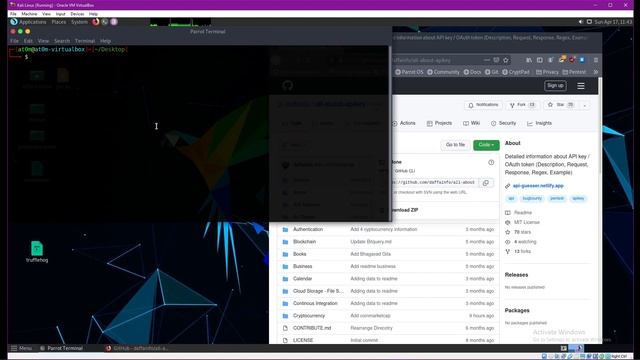Open the Blockchain folder
The width and height of the screenshot is (640, 360).
point(304,242)
